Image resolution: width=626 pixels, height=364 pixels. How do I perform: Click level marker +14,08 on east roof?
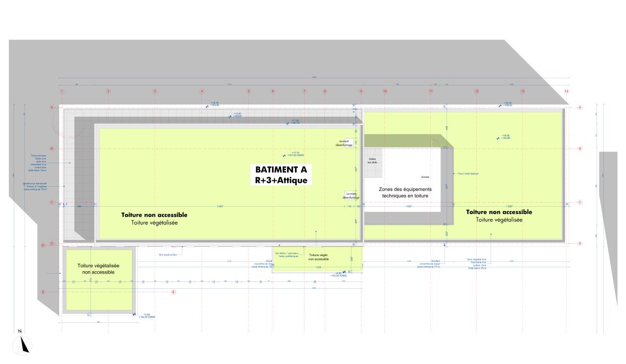tap(506, 137)
